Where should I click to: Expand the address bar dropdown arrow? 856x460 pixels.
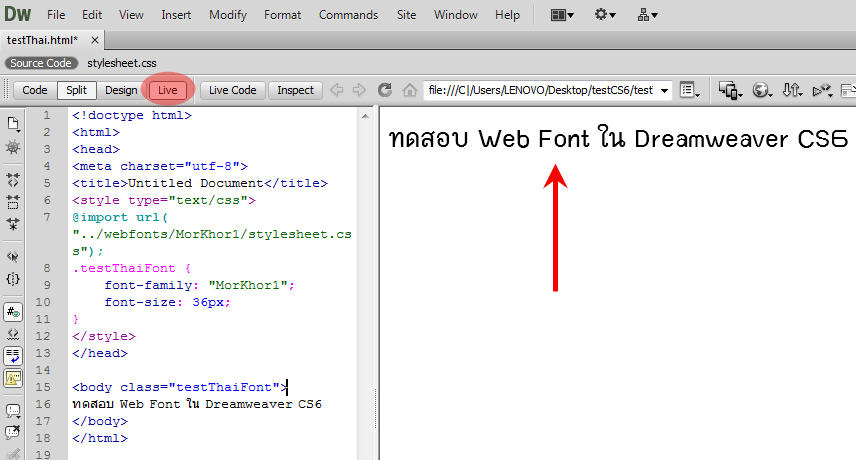click(x=664, y=91)
